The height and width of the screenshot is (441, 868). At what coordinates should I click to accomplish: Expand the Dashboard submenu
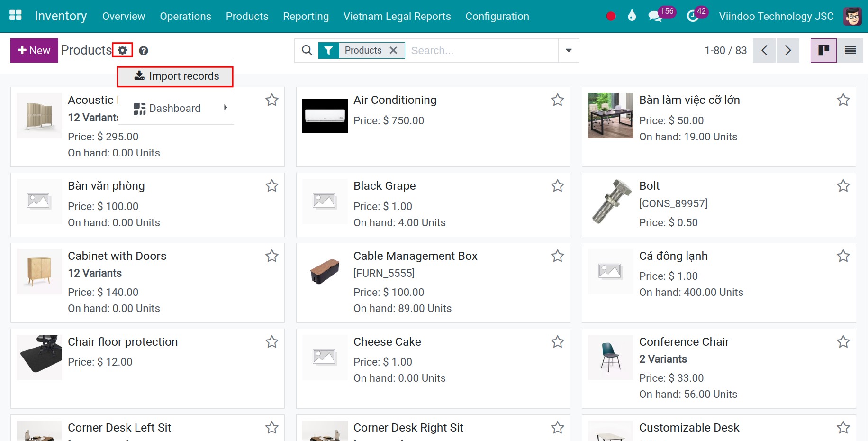coord(175,109)
